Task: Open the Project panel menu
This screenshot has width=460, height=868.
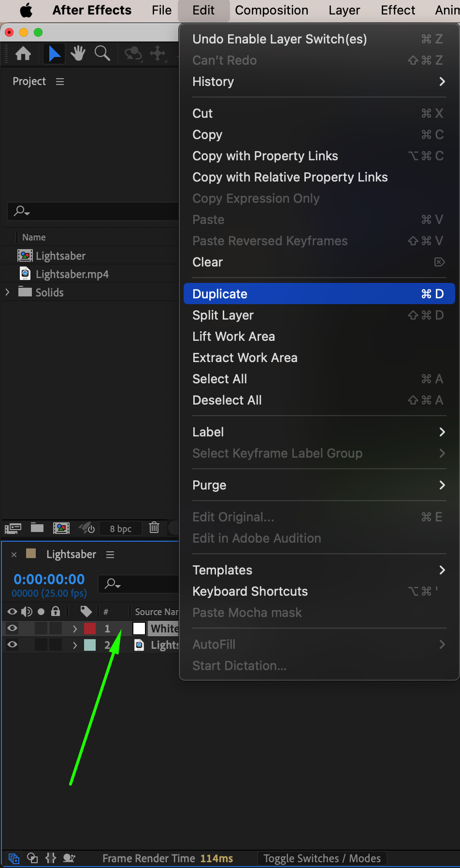Action: (60, 82)
